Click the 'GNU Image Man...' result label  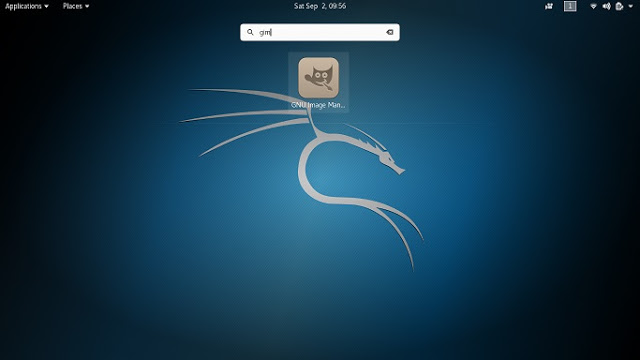[x=318, y=105]
